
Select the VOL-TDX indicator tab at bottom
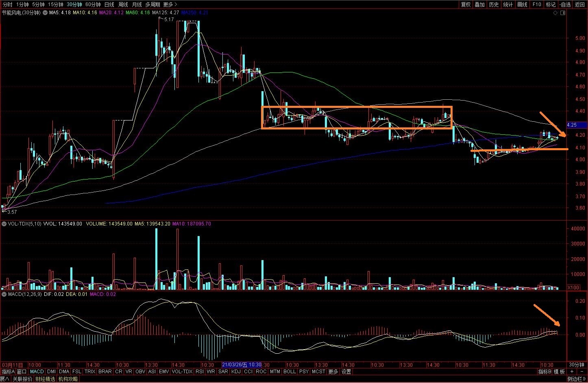point(182,372)
